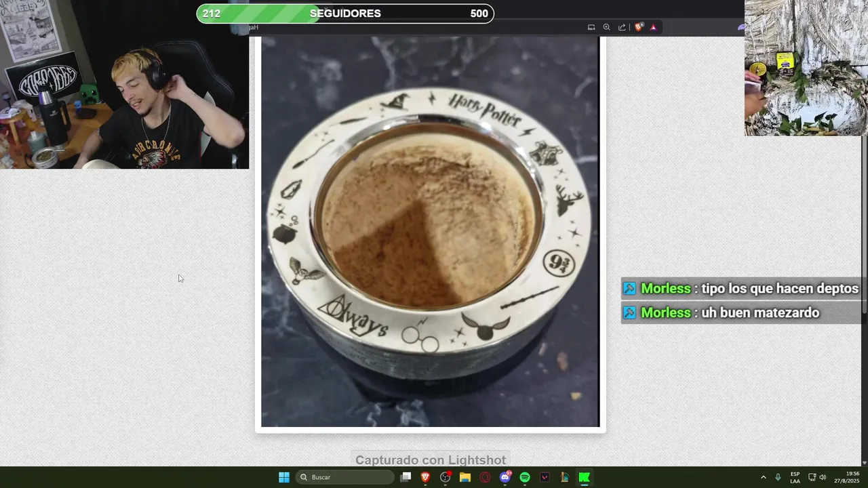Expand the hidden system tray icons
The height and width of the screenshot is (488, 868).
pos(763,477)
